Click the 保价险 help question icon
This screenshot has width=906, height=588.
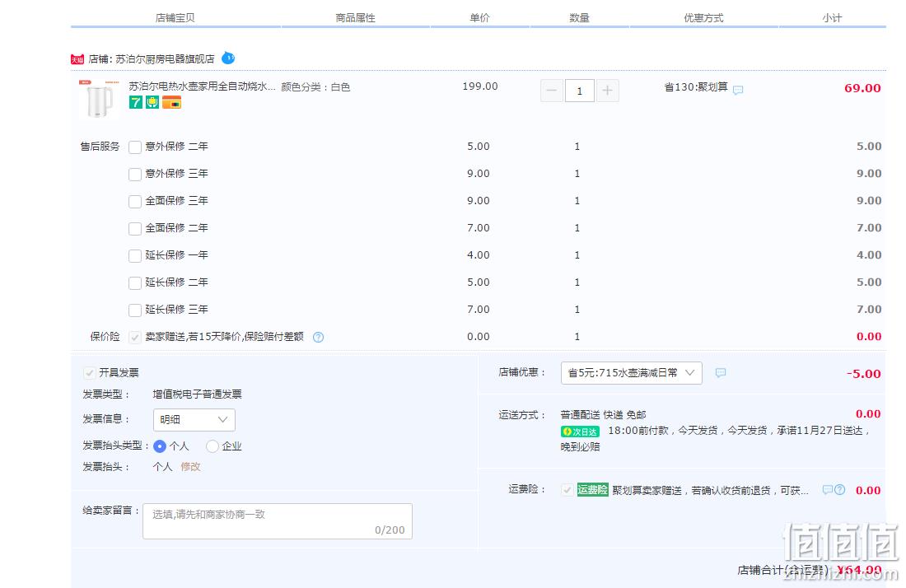pyautogui.click(x=319, y=338)
